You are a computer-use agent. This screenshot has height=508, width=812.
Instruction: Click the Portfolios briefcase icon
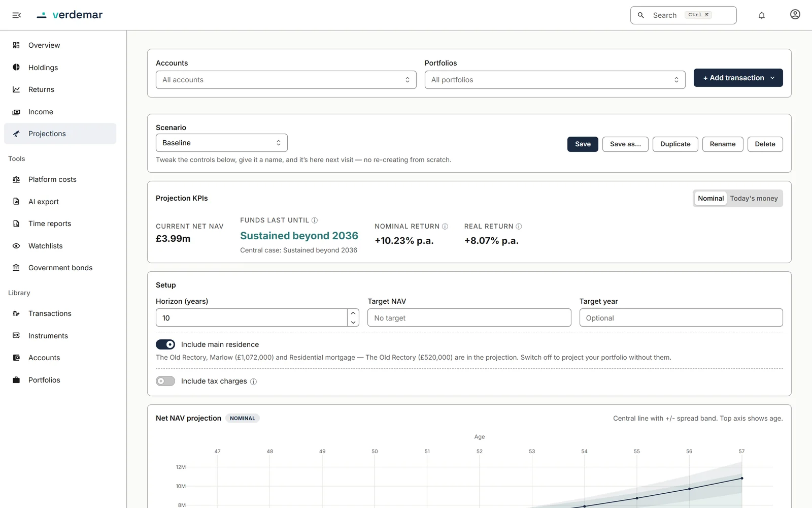[x=16, y=380]
